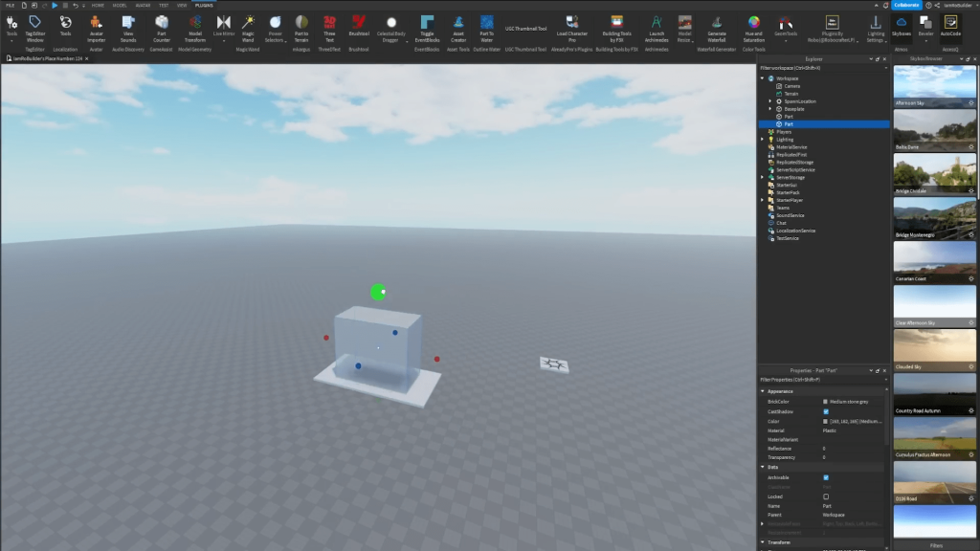This screenshot has width=980, height=551.
Task: Switch to the AVATAR ribbon tab
Action: click(x=143, y=5)
